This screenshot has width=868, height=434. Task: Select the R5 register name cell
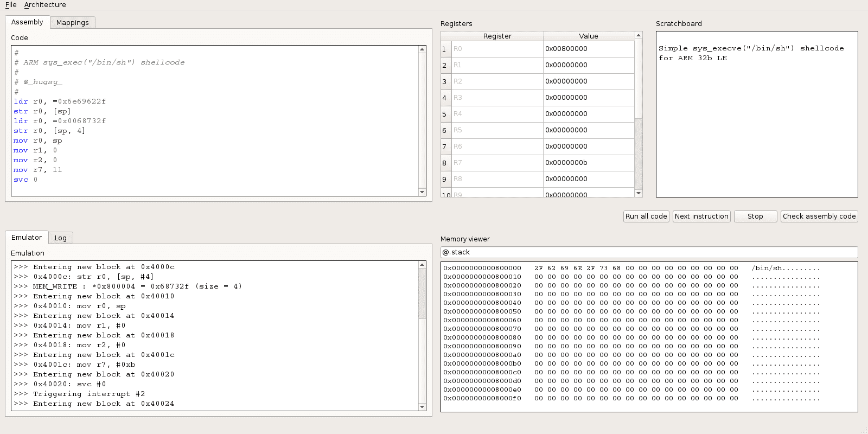point(497,130)
